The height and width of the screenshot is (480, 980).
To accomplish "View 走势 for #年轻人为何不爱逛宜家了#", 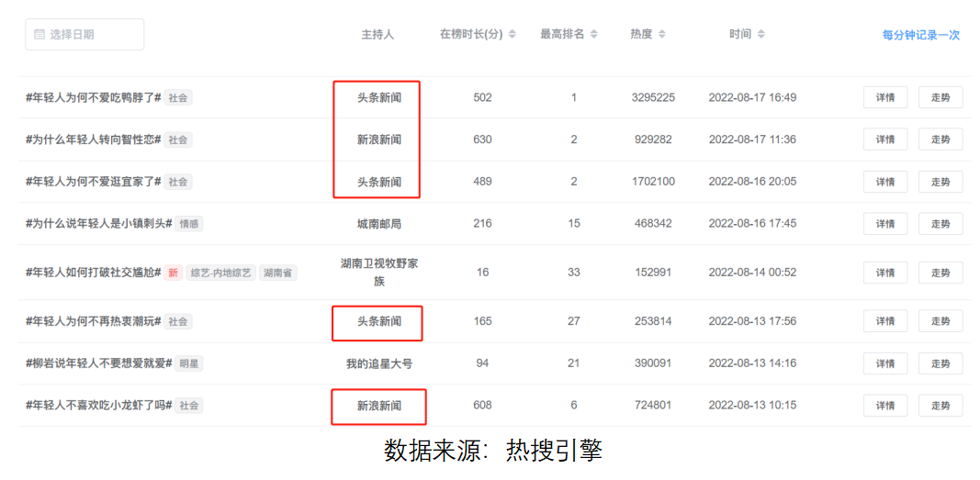I will pos(941,182).
